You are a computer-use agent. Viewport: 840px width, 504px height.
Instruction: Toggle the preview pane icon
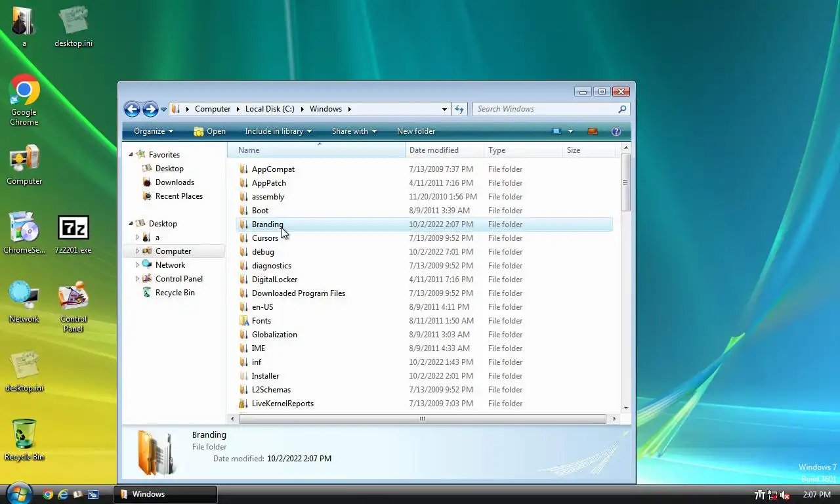(593, 131)
